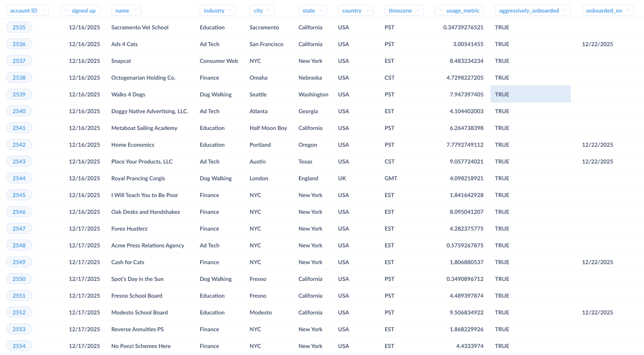The height and width of the screenshot is (355, 644).
Task: Click I Will Teach You to Be Poor
Action: point(145,195)
